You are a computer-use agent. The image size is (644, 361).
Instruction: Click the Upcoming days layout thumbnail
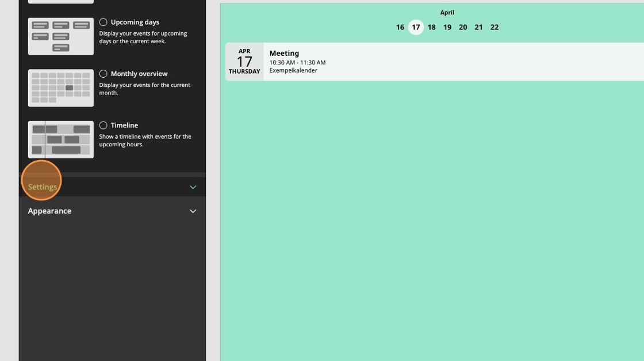pyautogui.click(x=61, y=36)
